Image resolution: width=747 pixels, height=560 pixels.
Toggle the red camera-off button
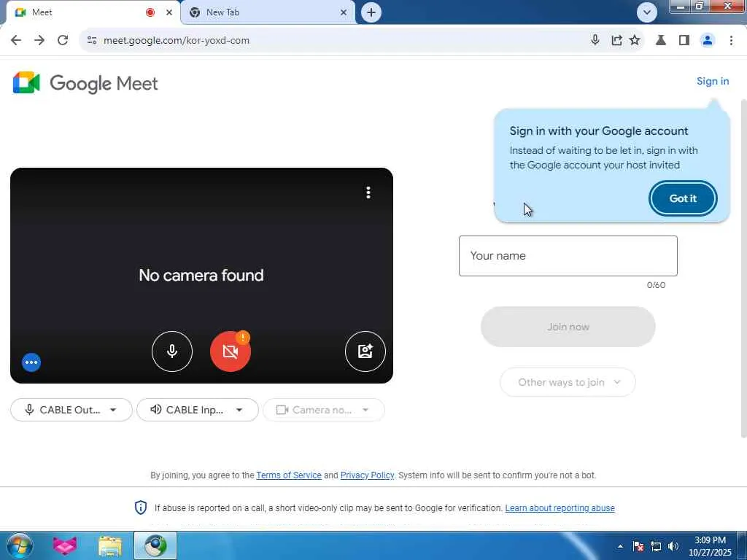tap(230, 351)
